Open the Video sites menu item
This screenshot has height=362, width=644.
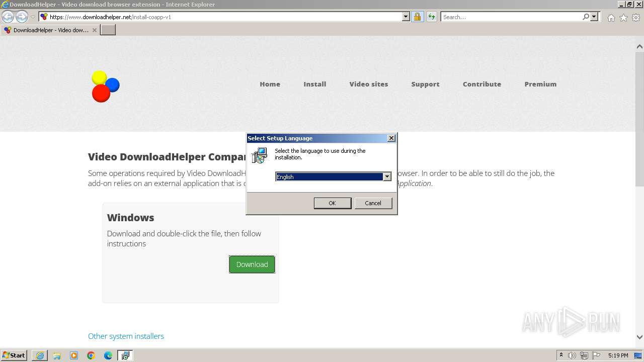click(x=369, y=84)
